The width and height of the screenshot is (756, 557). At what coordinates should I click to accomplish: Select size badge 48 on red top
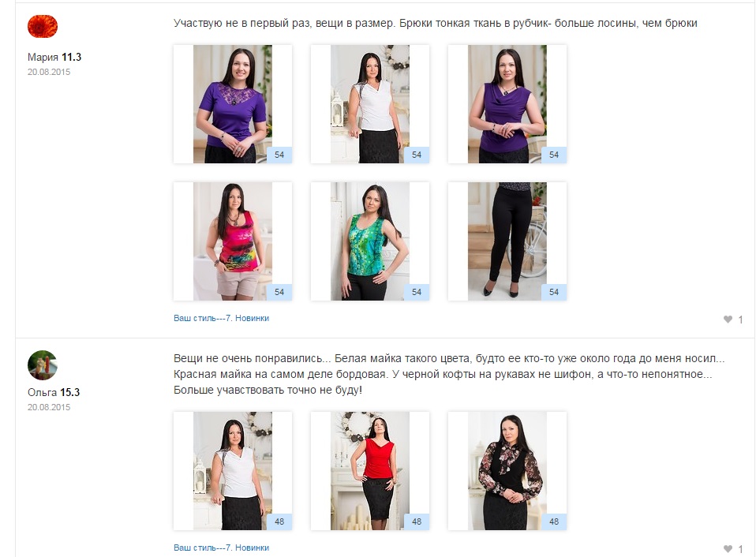[417, 521]
